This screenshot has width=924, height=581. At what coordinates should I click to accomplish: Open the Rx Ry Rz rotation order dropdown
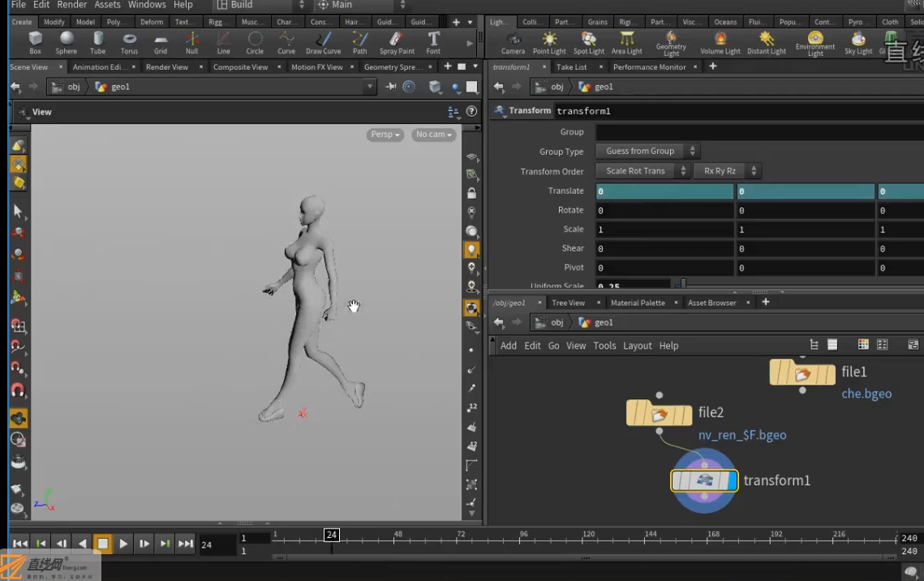point(727,171)
